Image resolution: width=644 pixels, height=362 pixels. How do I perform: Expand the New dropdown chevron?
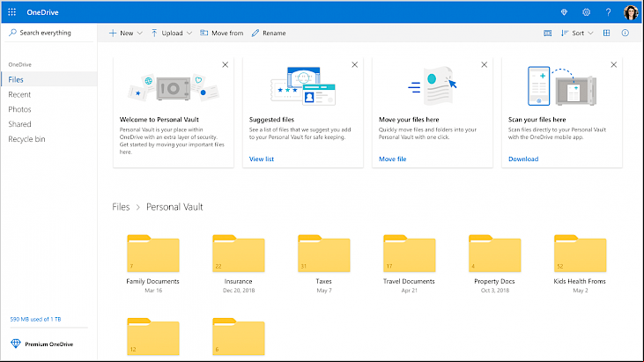[x=140, y=33]
